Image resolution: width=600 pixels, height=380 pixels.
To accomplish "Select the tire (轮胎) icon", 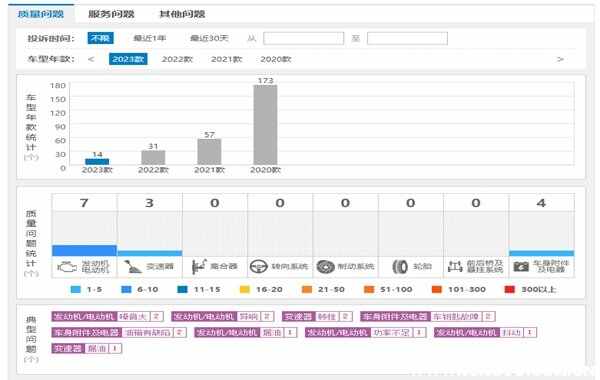I will click(400, 267).
